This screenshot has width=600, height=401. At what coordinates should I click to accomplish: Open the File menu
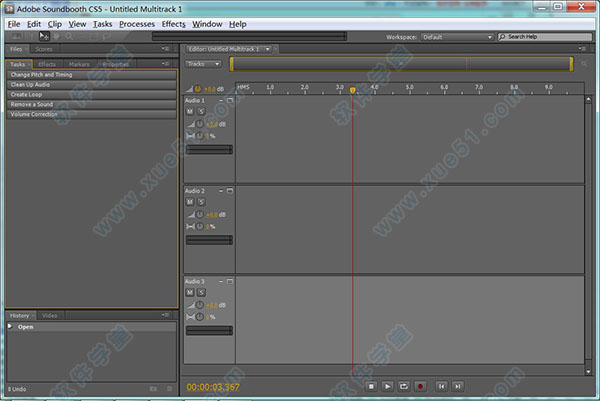click(x=14, y=24)
